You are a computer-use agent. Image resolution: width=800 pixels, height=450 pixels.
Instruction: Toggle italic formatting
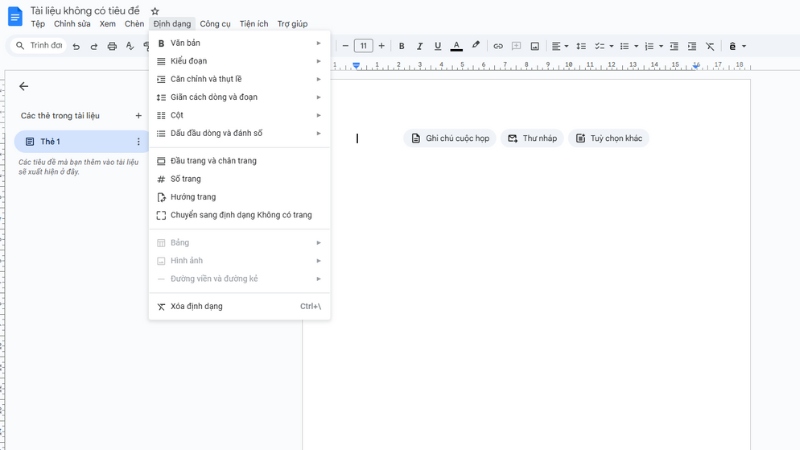click(419, 46)
